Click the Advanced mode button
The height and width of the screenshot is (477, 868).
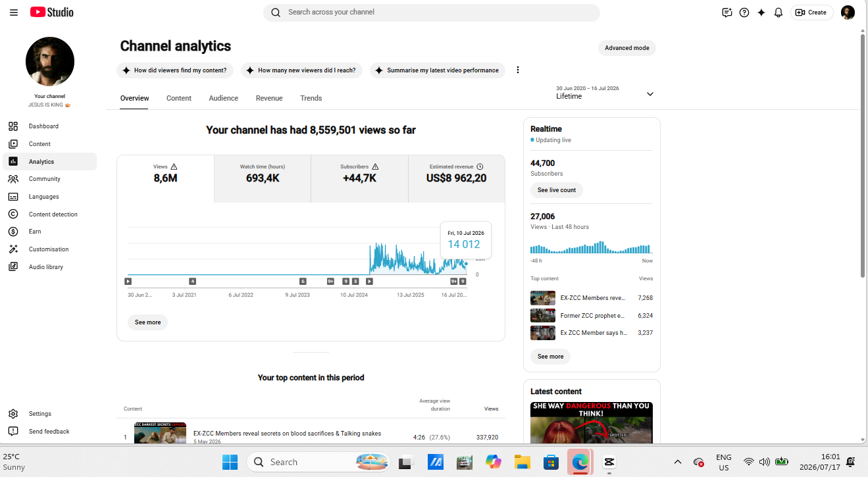[x=627, y=48]
